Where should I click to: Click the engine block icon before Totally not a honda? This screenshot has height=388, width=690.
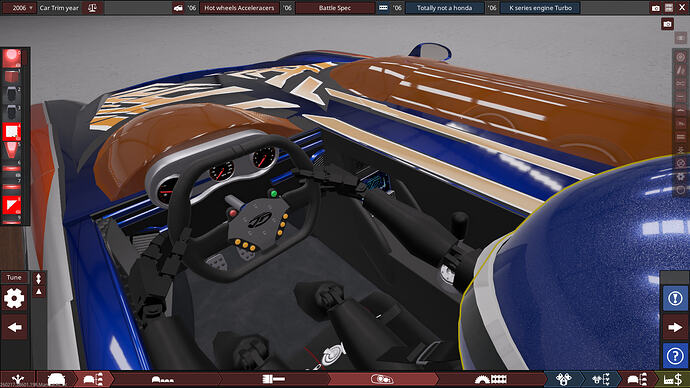pyautogui.click(x=383, y=8)
